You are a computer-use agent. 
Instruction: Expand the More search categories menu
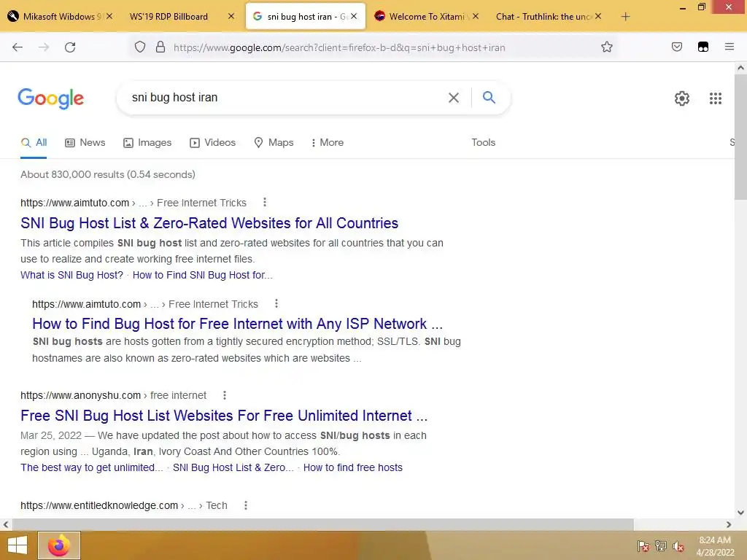click(328, 142)
